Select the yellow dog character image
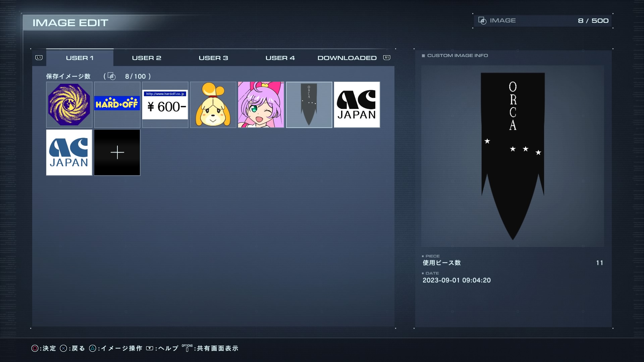The width and height of the screenshot is (644, 362). (x=213, y=105)
